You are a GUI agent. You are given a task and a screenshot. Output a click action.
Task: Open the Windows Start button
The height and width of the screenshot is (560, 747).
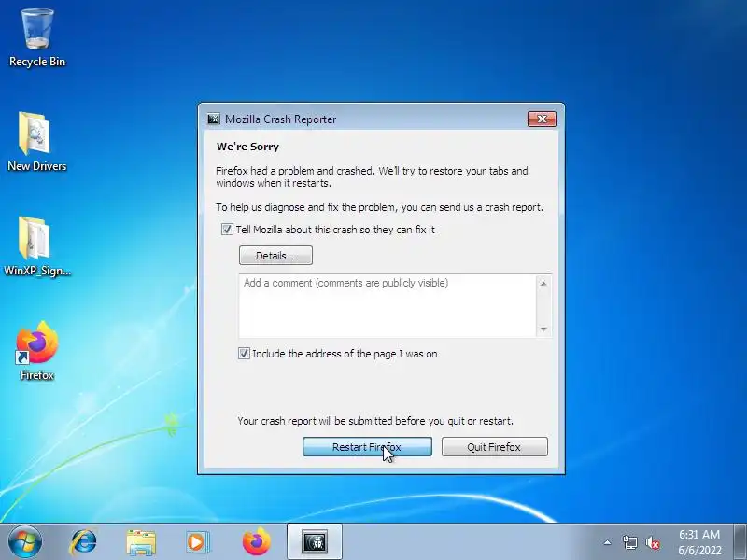click(x=25, y=541)
